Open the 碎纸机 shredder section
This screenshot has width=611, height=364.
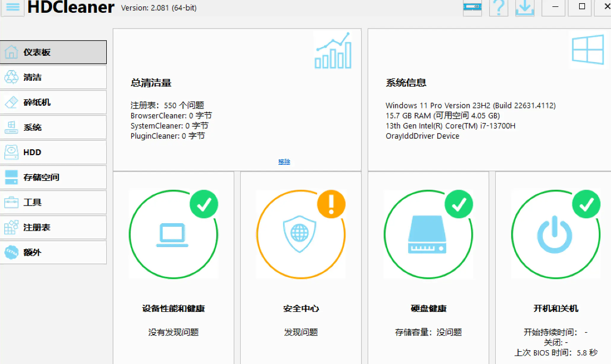53,102
